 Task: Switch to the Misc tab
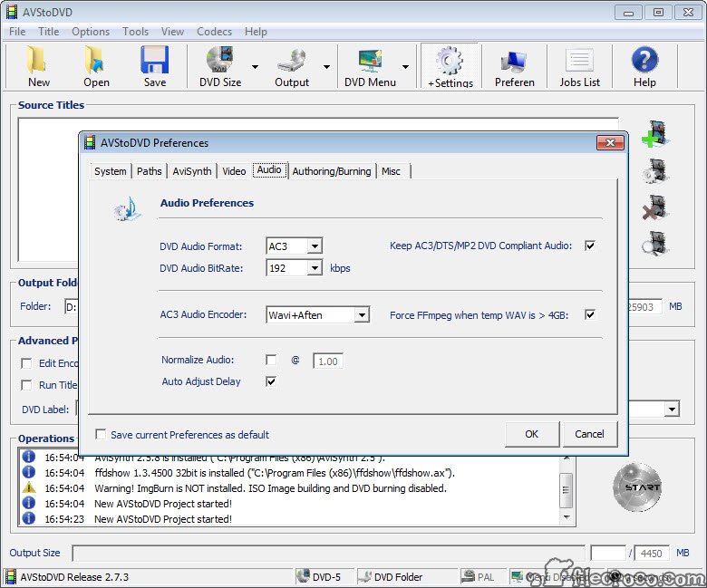[x=391, y=171]
